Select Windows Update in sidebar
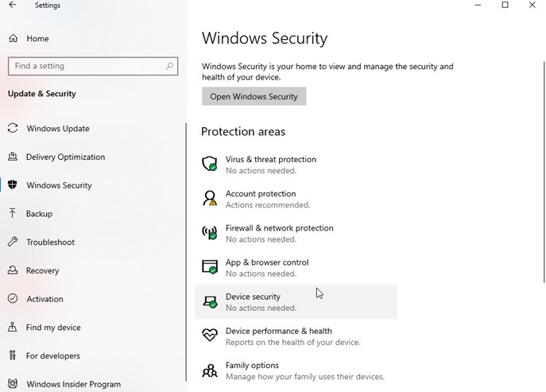546x392 pixels. pyautogui.click(x=58, y=128)
